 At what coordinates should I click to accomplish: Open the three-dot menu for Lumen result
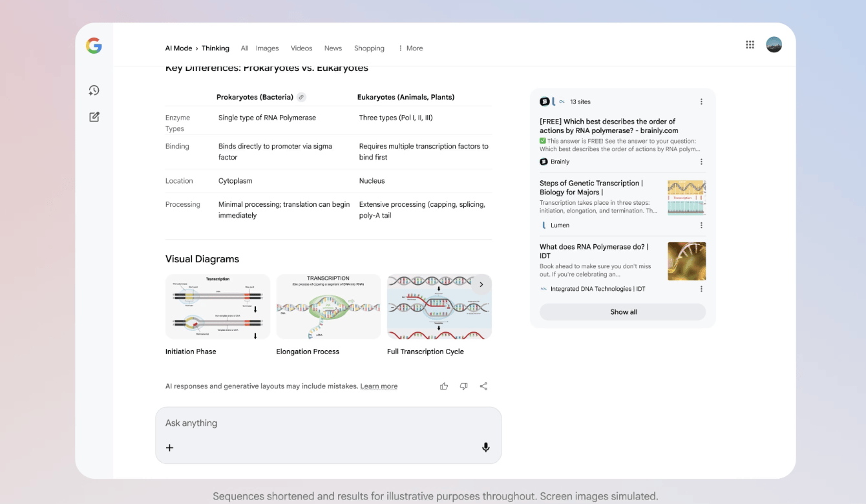[701, 226]
